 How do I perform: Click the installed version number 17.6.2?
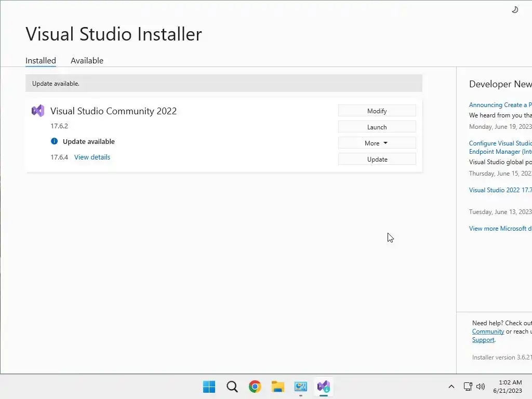[x=59, y=126]
